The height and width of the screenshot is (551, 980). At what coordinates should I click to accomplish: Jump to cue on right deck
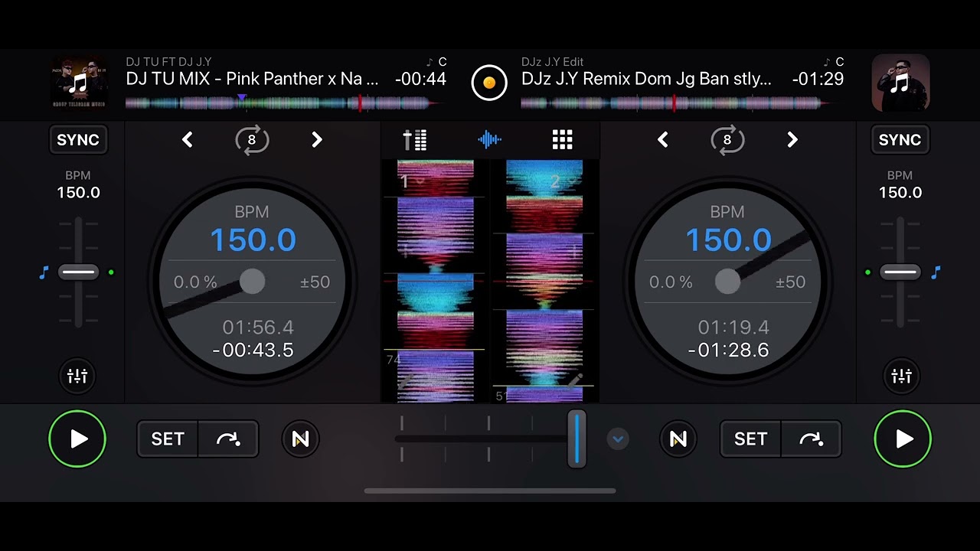coord(811,439)
